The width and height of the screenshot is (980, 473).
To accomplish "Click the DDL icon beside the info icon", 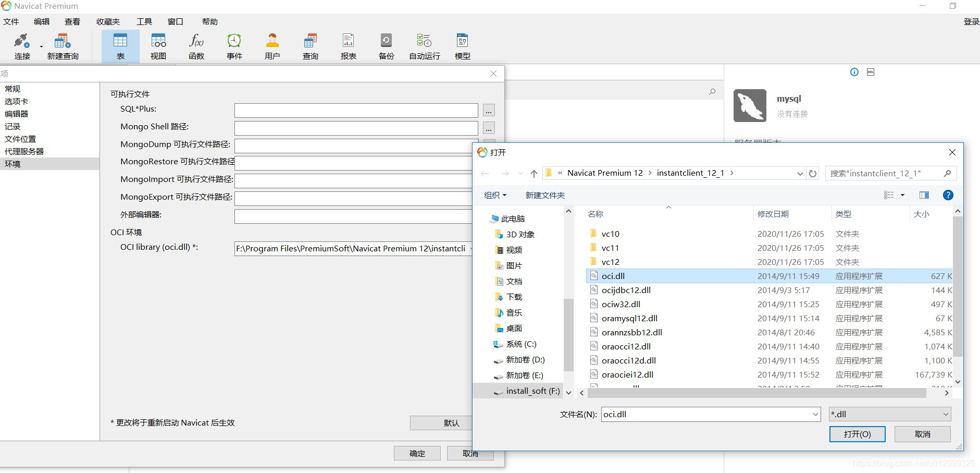I will [871, 72].
